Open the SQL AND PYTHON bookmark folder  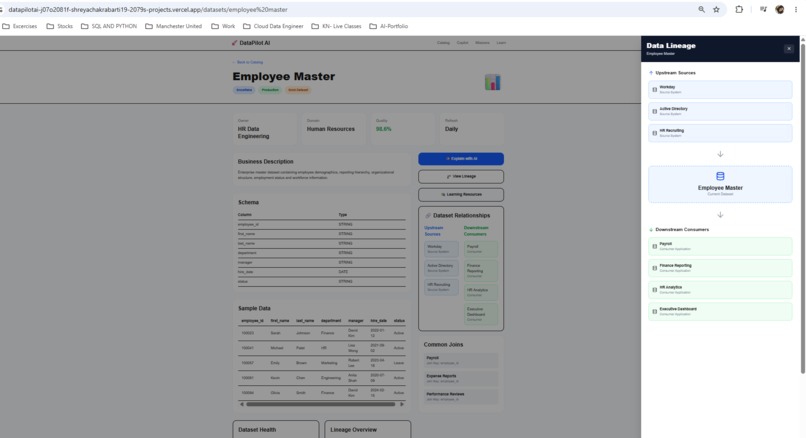pos(109,26)
